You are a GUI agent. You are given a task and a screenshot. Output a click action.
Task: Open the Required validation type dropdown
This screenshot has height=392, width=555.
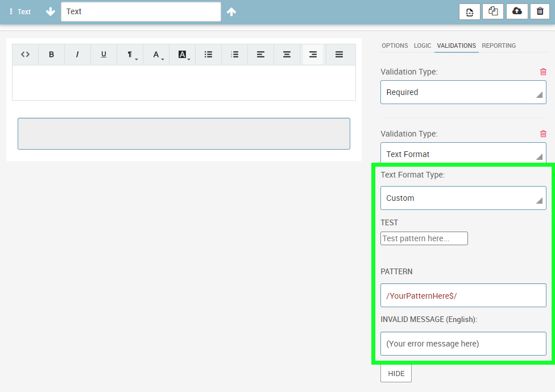click(x=463, y=92)
